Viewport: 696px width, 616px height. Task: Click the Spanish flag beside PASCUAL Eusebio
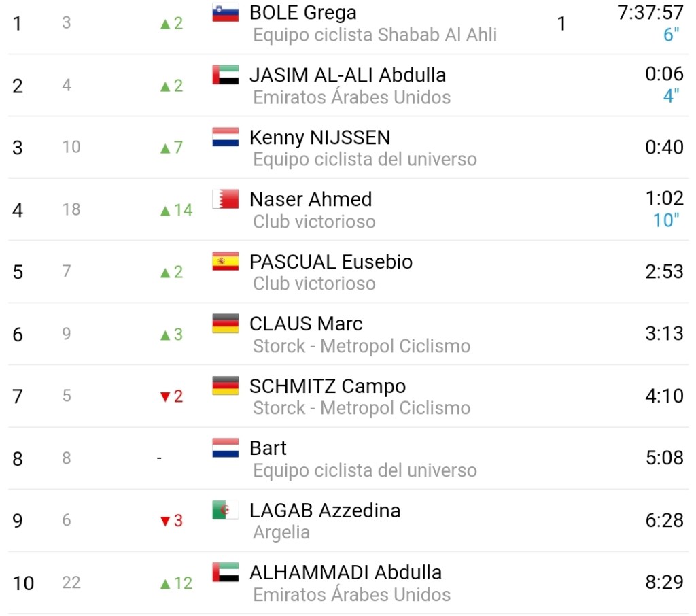[x=225, y=262]
